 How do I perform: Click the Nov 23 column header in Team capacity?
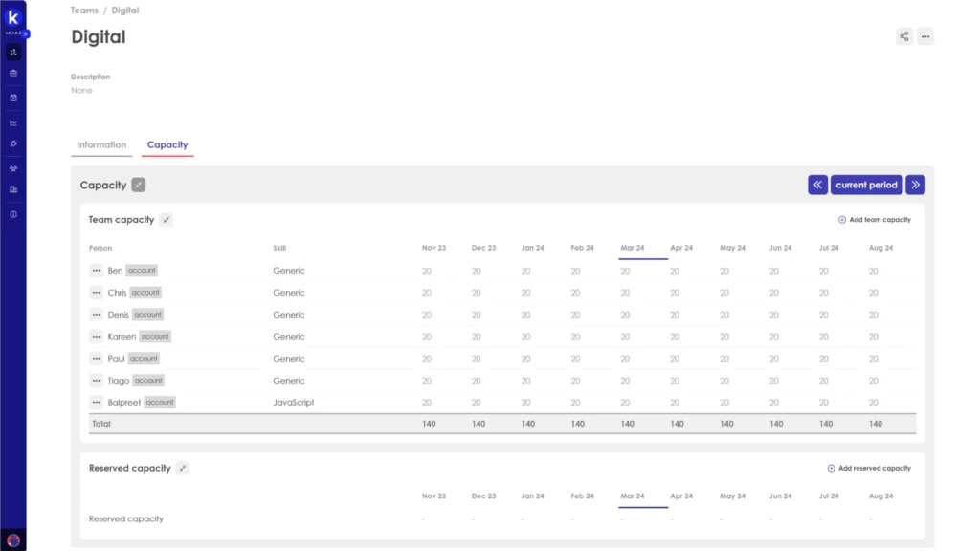(x=434, y=248)
